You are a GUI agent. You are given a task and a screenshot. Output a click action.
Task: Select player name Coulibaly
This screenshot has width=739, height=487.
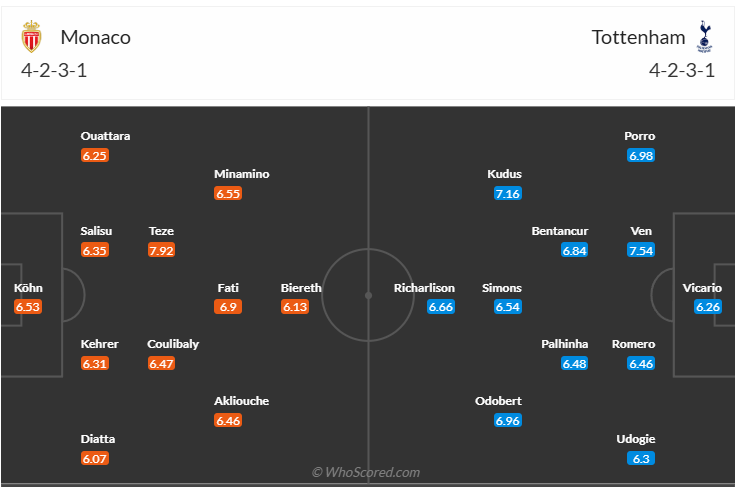tap(173, 344)
